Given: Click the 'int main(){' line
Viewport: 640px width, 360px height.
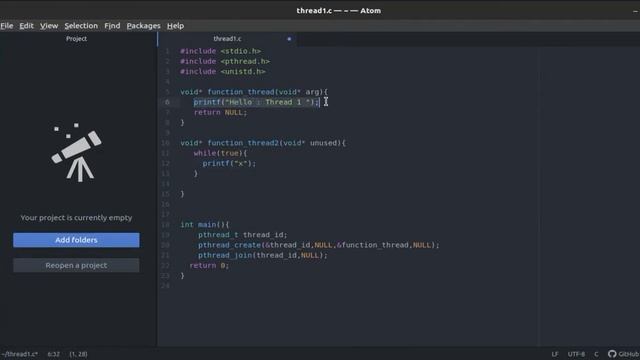Looking at the screenshot, I should 205,224.
